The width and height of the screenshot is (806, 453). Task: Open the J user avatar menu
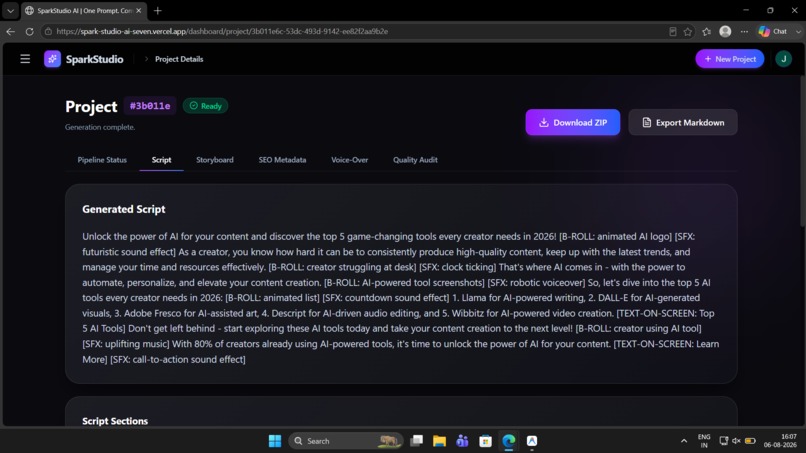point(783,59)
